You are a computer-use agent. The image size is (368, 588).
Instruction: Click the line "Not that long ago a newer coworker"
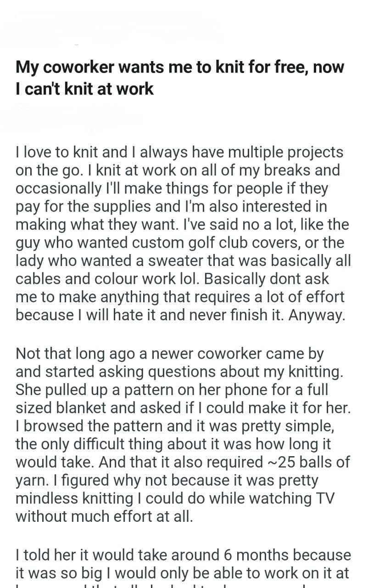click(169, 354)
